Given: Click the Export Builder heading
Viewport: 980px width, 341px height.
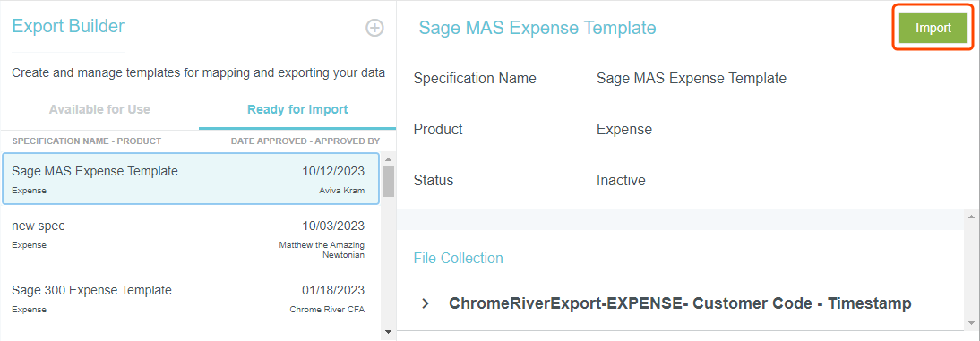Looking at the screenshot, I should pos(68,26).
